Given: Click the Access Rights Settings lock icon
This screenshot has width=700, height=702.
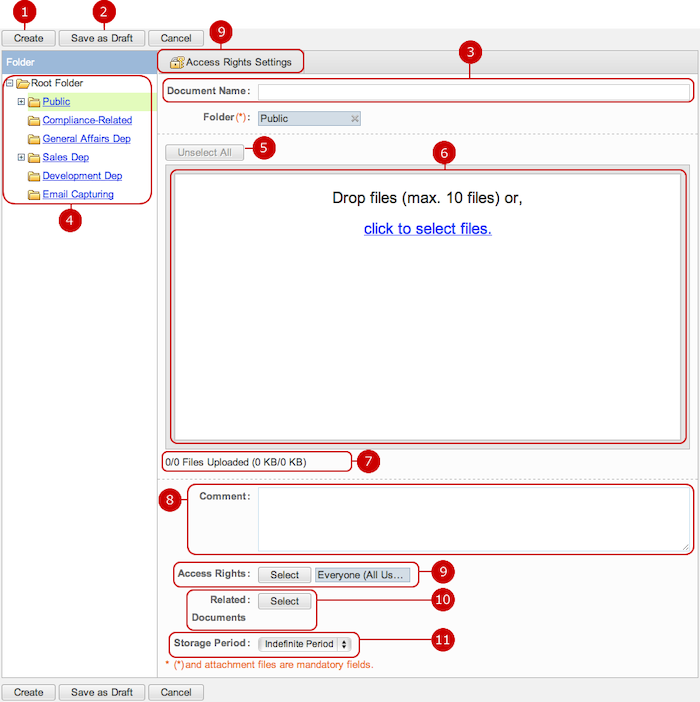Looking at the screenshot, I should tap(177, 62).
